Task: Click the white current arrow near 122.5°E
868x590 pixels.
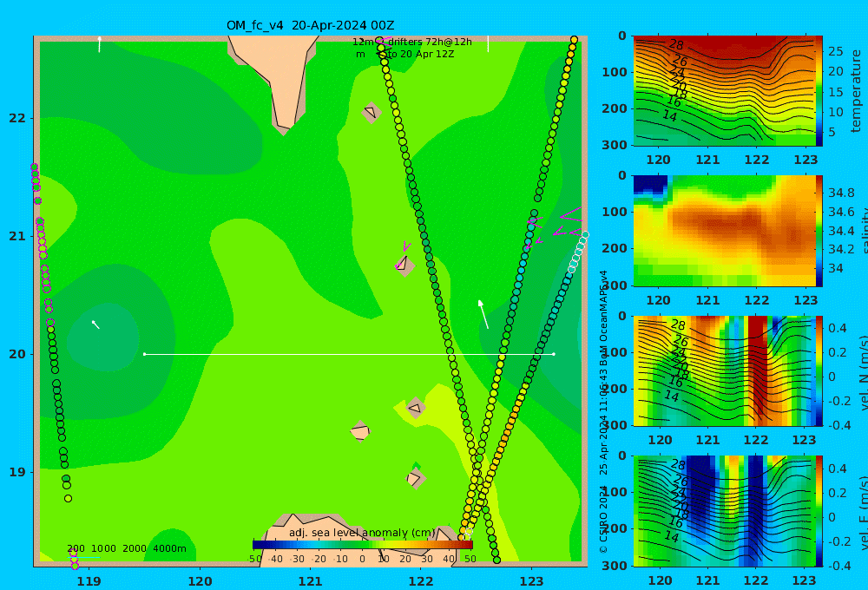Action: 483,314
